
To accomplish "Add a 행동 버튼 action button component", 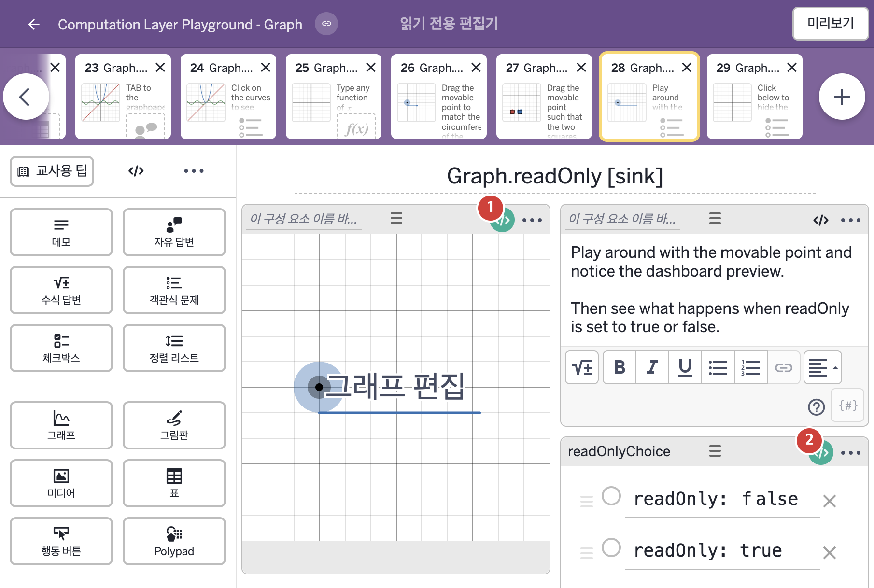I will pyautogui.click(x=61, y=541).
